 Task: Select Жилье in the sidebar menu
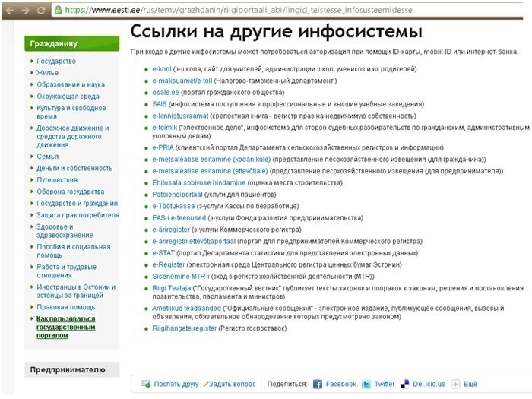click(x=47, y=73)
